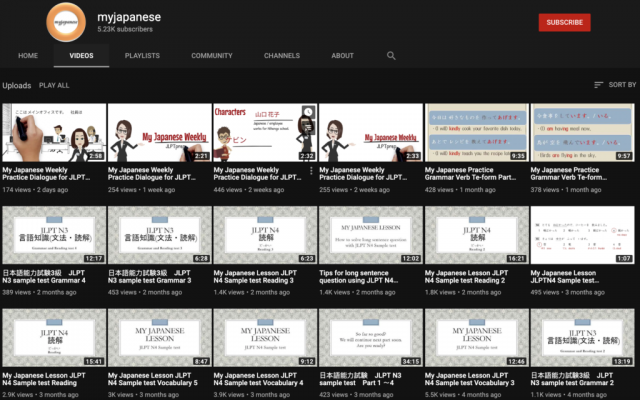Go to the Channels tab
Viewport: 640px width, 400px height.
pos(282,56)
